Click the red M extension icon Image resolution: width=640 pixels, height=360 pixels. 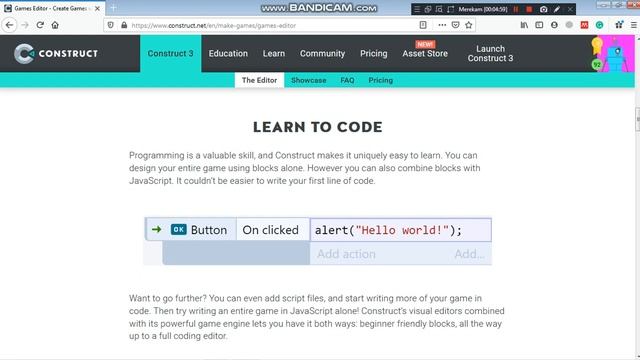point(584,25)
